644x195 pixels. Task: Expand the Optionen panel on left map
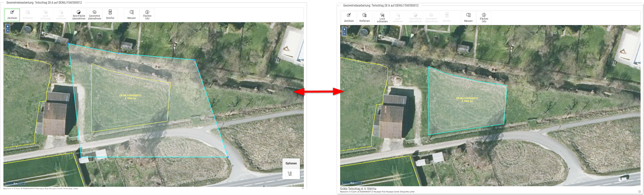click(291, 163)
